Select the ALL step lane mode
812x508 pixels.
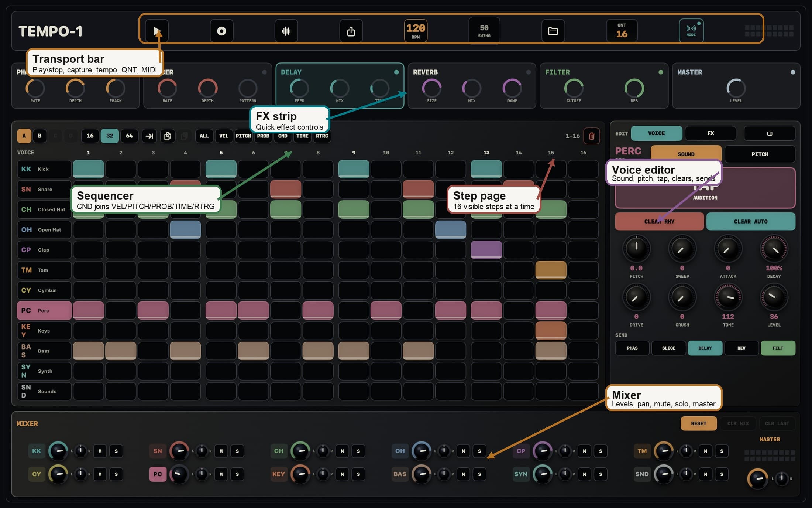point(204,136)
